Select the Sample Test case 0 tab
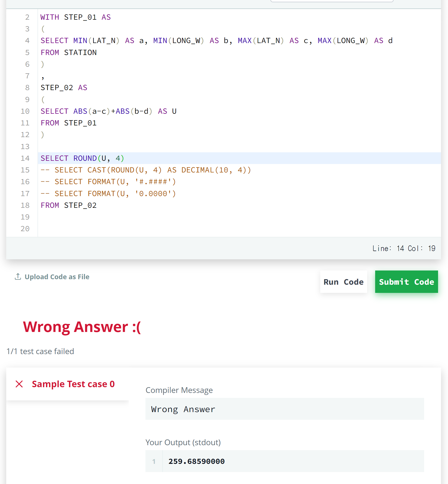The width and height of the screenshot is (448, 484). [x=67, y=384]
